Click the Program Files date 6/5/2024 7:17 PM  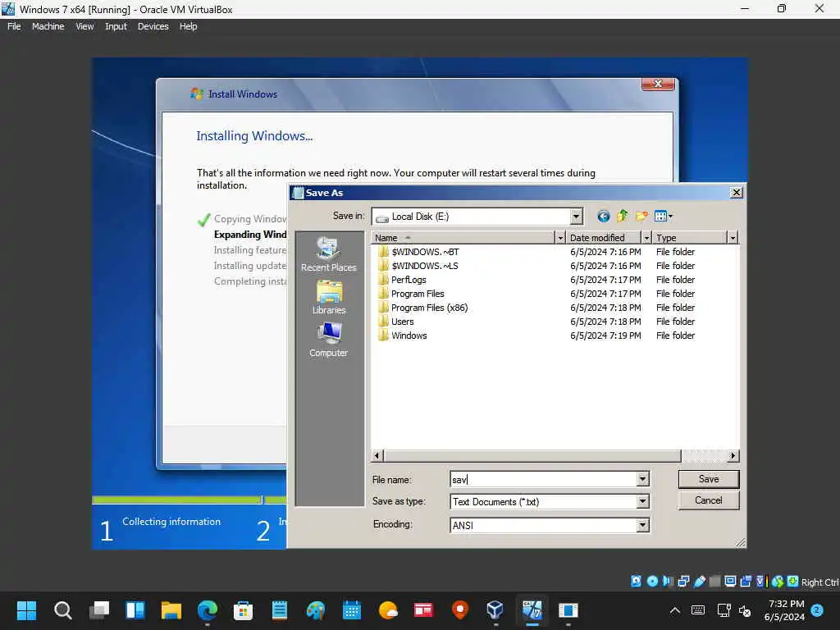[x=605, y=294]
